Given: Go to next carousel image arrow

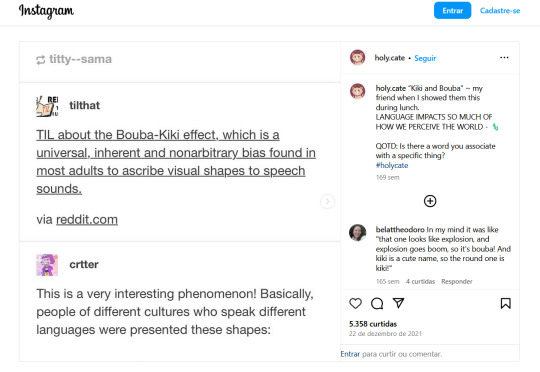Looking at the screenshot, I should (x=328, y=202).
